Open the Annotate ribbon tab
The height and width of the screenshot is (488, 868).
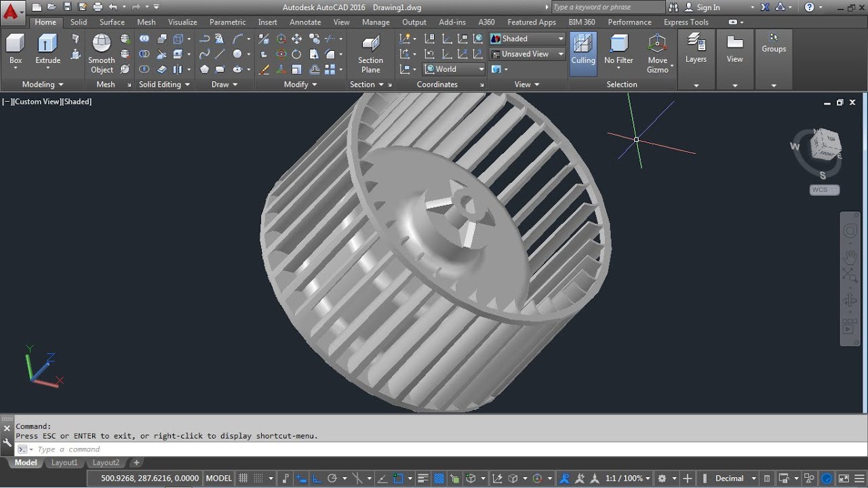click(305, 22)
